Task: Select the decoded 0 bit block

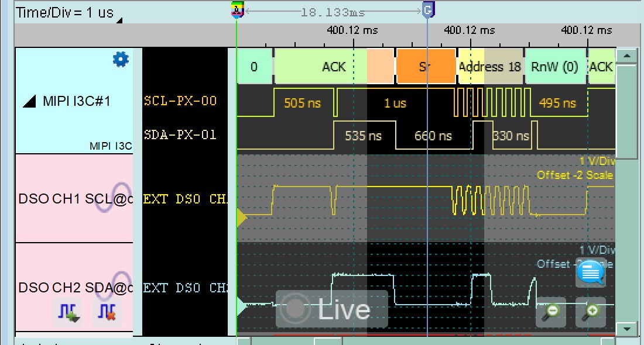Action: [254, 67]
